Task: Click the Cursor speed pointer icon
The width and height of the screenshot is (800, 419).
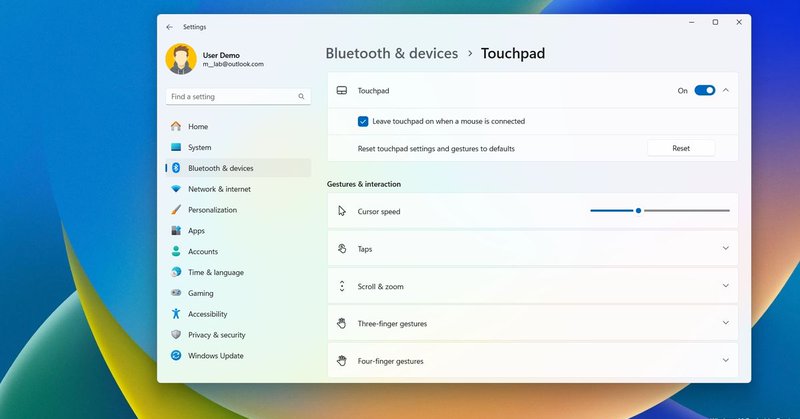Action: (342, 211)
